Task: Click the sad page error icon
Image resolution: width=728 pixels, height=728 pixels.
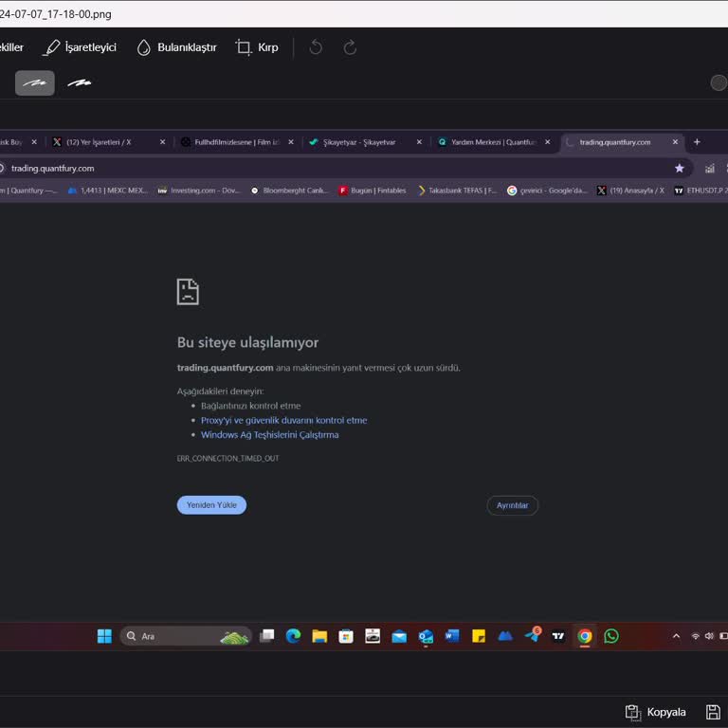Action: point(188,292)
